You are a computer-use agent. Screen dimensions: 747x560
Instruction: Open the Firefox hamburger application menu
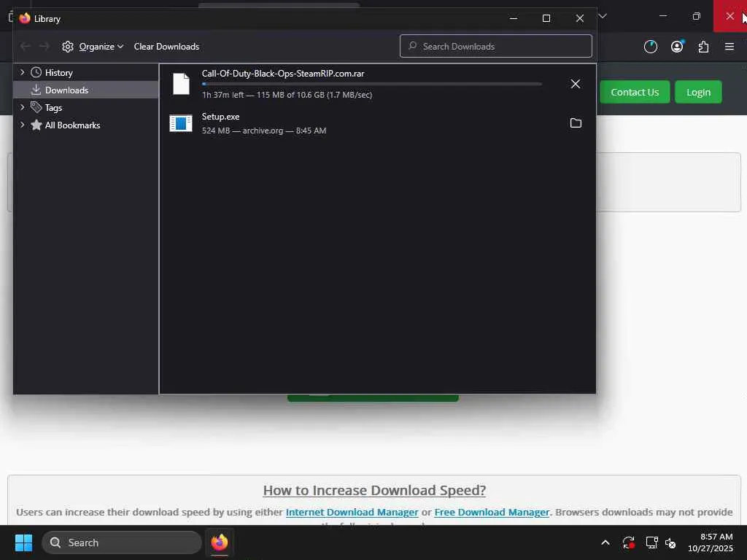click(x=729, y=47)
